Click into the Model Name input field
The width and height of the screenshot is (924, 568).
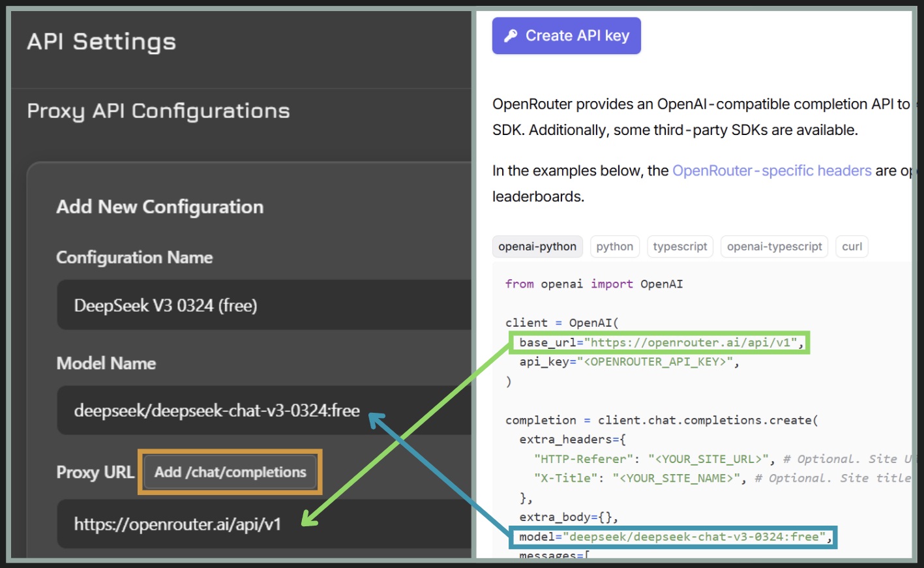click(261, 411)
